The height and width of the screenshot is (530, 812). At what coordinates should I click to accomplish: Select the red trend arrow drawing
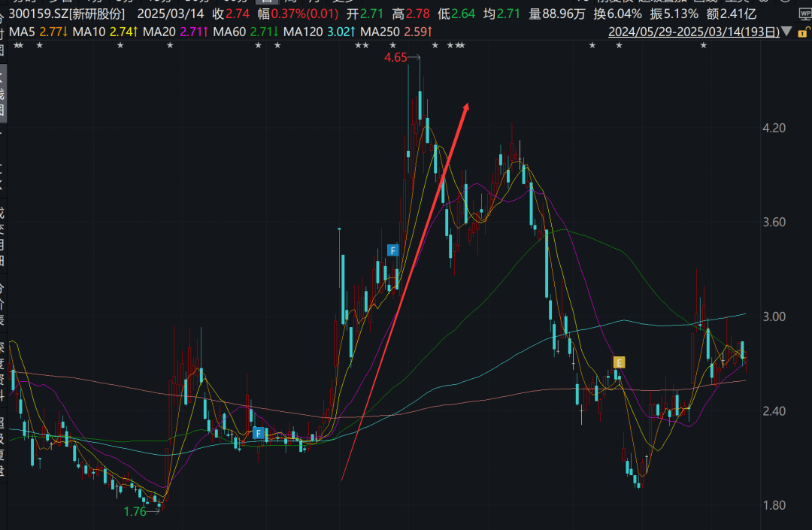(405, 292)
